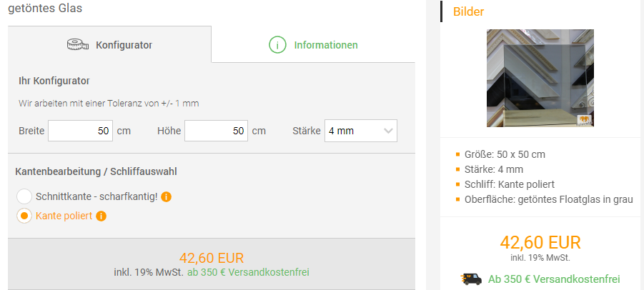The height and width of the screenshot is (290, 644).
Task: Click the green info circle icon
Action: 277,45
